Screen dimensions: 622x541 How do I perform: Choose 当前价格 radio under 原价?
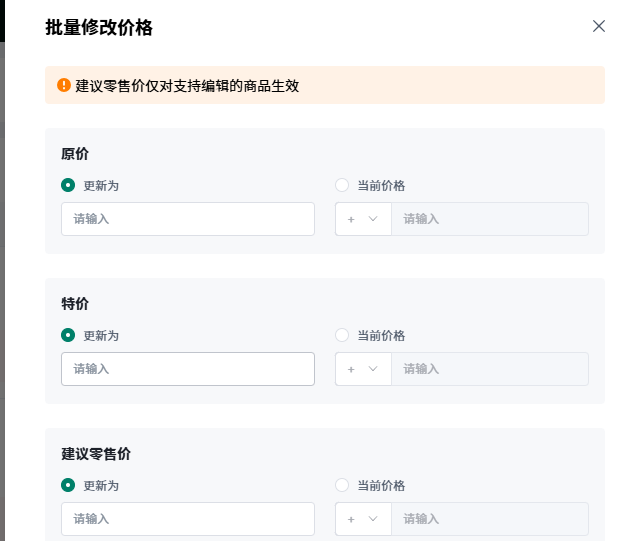point(342,185)
